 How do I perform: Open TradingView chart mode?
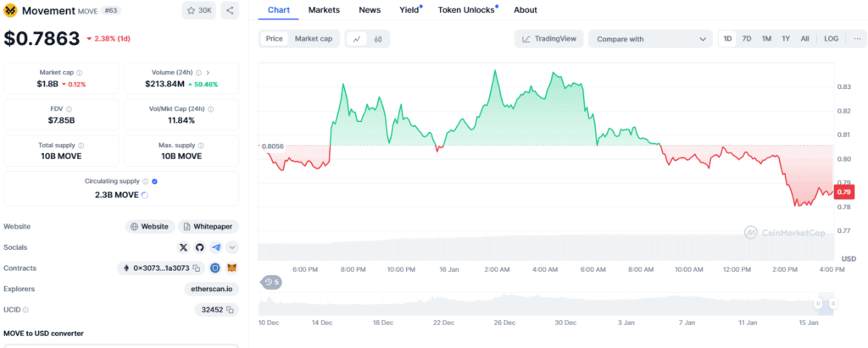point(548,39)
